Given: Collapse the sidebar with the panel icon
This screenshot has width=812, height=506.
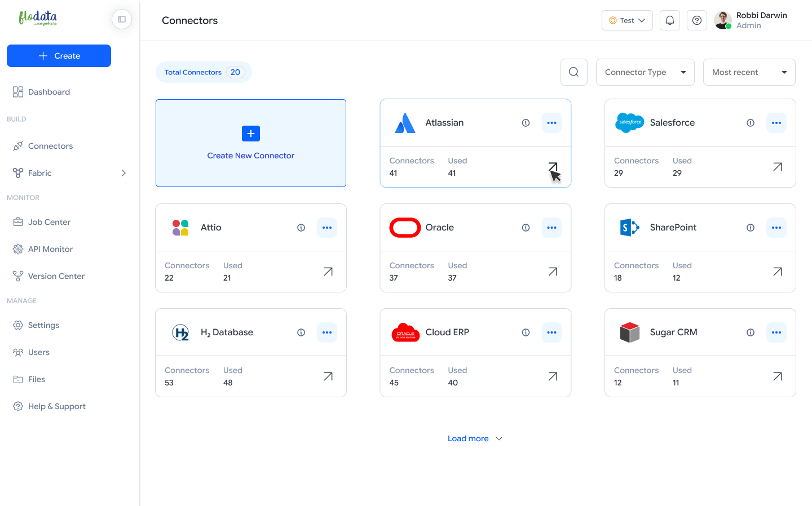Looking at the screenshot, I should click(122, 19).
